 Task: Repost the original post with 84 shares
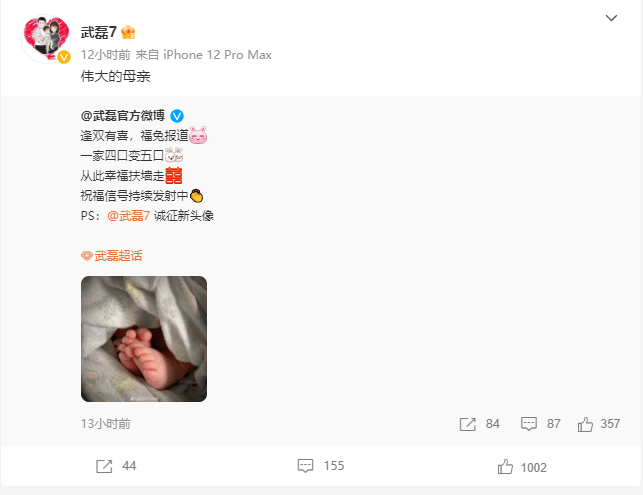479,424
